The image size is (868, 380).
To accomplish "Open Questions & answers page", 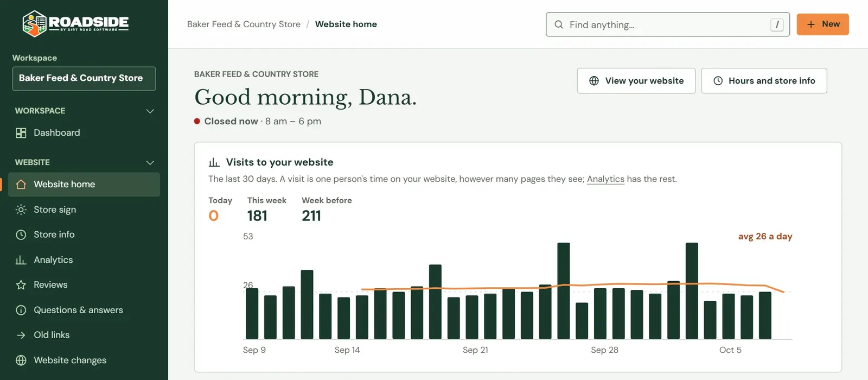I will coord(84,310).
